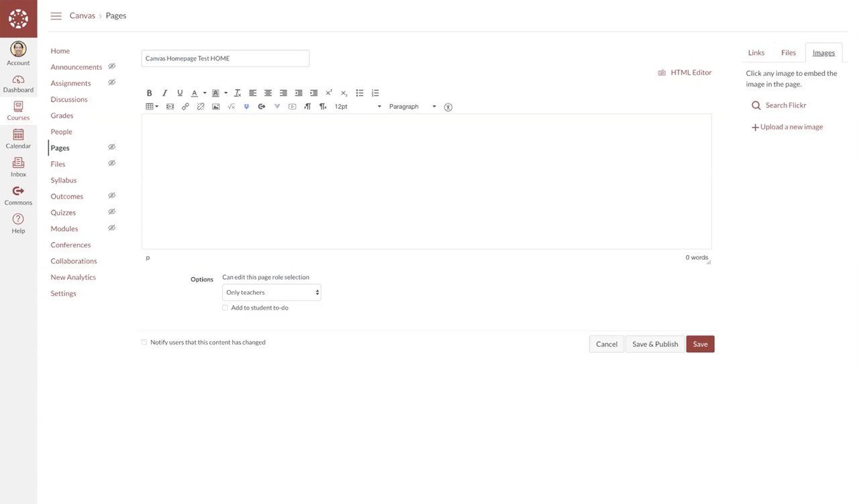The image size is (859, 504).
Task: Toggle the Announcements visibility eye icon
Action: pyautogui.click(x=112, y=66)
